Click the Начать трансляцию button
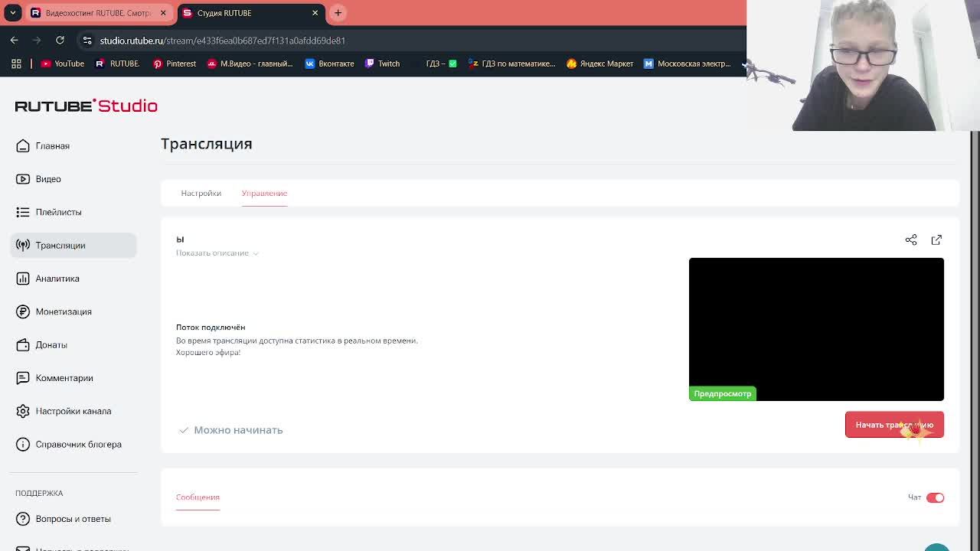The width and height of the screenshot is (980, 551). pyautogui.click(x=894, y=425)
